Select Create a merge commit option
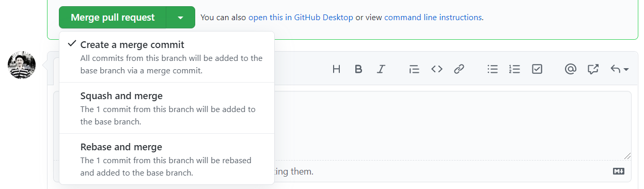Image resolution: width=644 pixels, height=189 pixels. [167, 57]
